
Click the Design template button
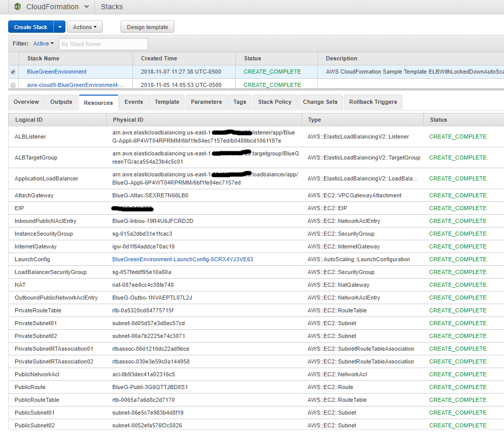click(148, 27)
